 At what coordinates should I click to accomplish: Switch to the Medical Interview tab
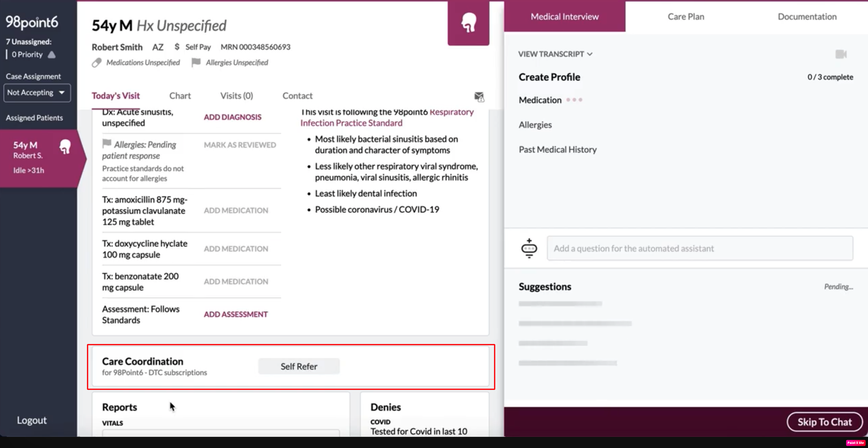point(565,17)
